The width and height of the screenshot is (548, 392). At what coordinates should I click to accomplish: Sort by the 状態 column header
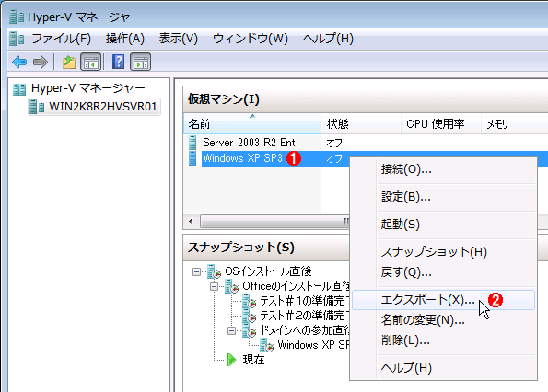[361, 123]
